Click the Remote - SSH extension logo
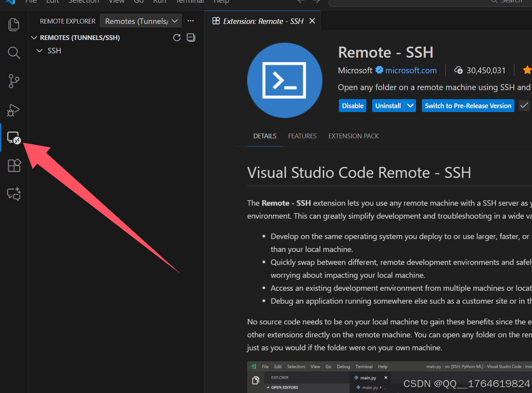 pyautogui.click(x=285, y=80)
